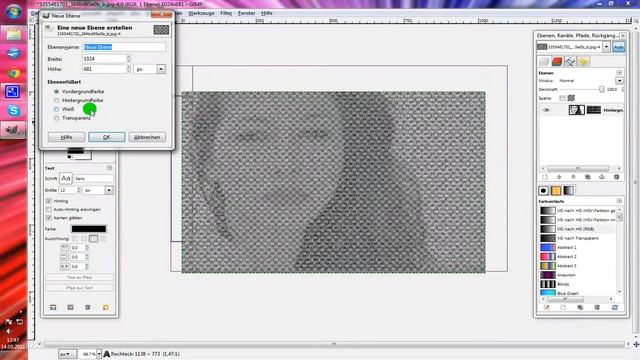Open Windows Start orb
The image size is (640, 360).
point(13,12)
